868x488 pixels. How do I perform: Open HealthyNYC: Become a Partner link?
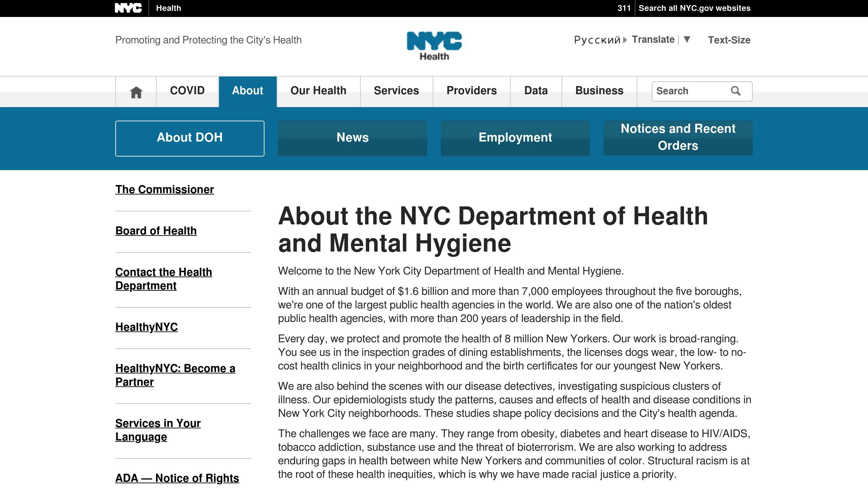tap(175, 375)
